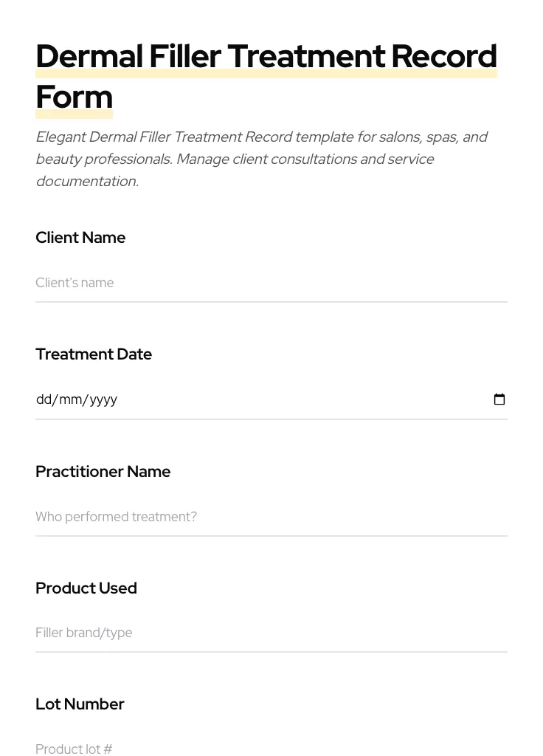
Task: Click the Practitioner Name label
Action: [x=103, y=471]
